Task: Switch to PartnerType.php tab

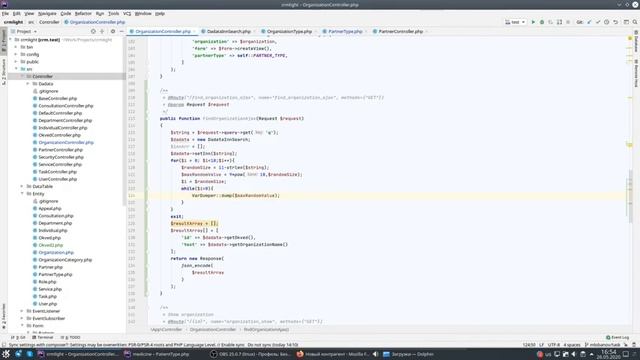Action: [x=345, y=31]
